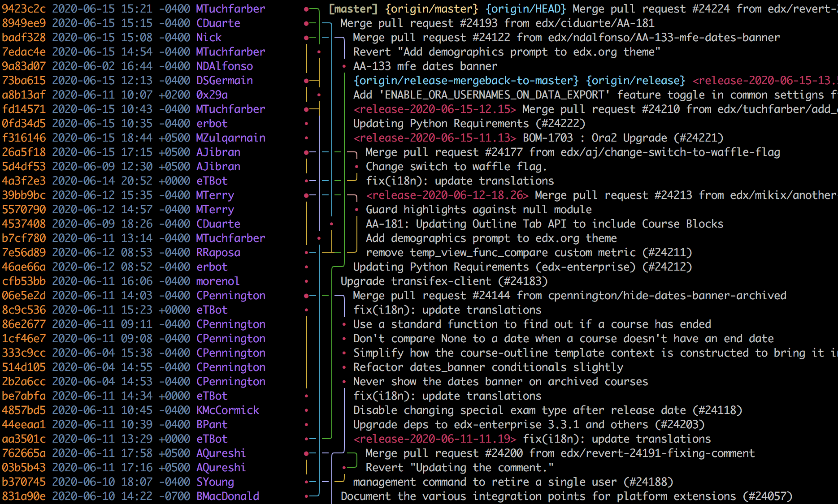This screenshot has width=838, height=504.
Task: Select the "Guard highlights against null module" commit
Action: pyautogui.click(x=478, y=210)
